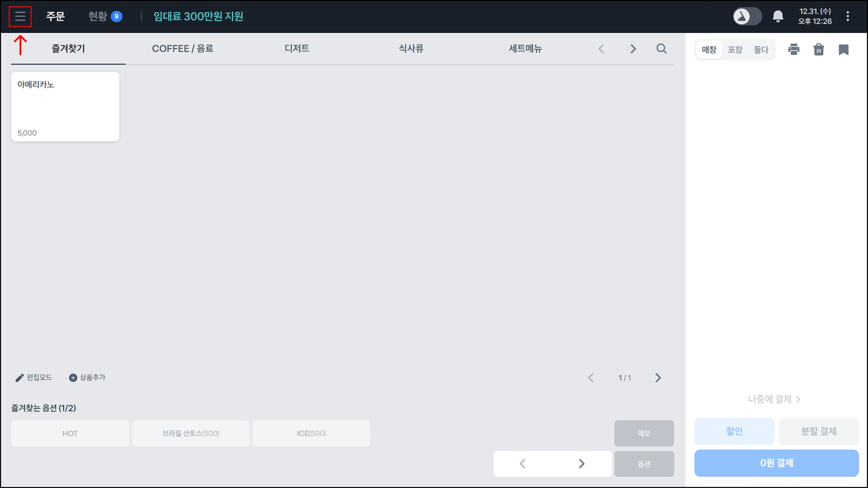868x488 pixels.
Task: Click the trash can delete icon
Action: [x=818, y=50]
